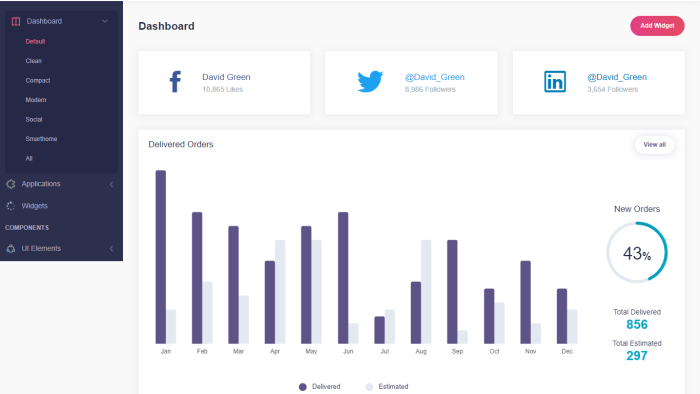This screenshot has width=700, height=394.
Task: Click the Widgets sidebar icon
Action: (x=11, y=206)
